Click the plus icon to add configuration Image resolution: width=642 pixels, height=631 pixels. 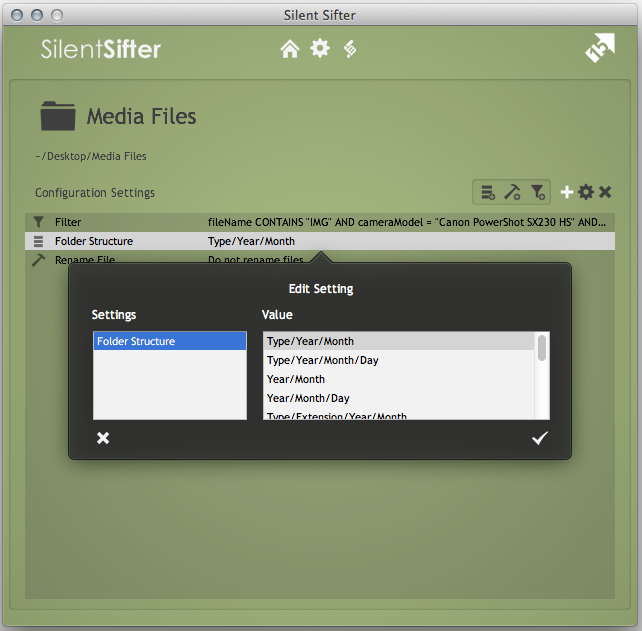coord(567,192)
